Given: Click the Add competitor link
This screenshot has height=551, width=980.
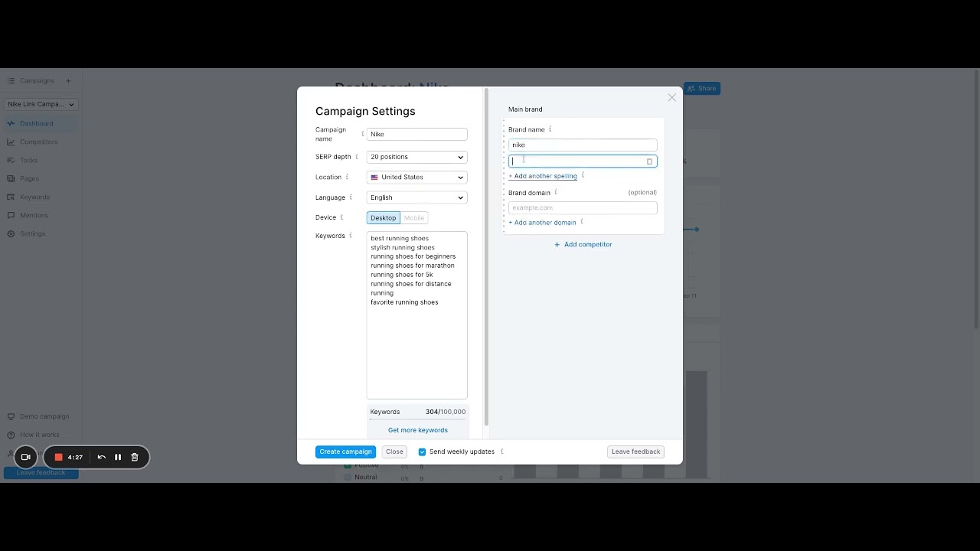Looking at the screenshot, I should tap(583, 244).
